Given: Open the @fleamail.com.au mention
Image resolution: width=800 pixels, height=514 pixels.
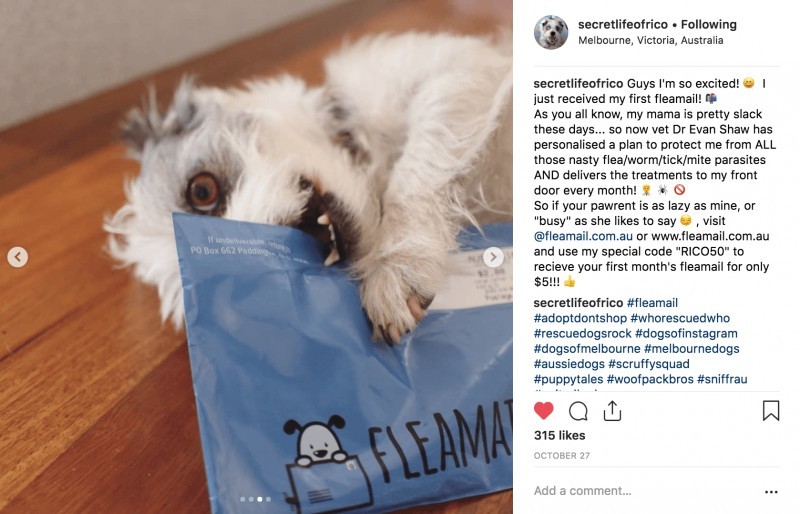Looking at the screenshot, I should pos(583,236).
